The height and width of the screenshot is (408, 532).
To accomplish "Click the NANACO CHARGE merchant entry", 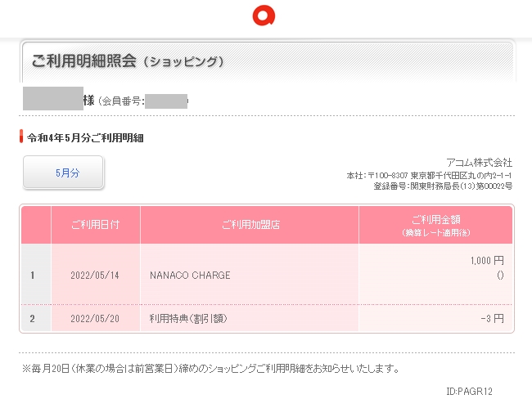I will tap(190, 275).
